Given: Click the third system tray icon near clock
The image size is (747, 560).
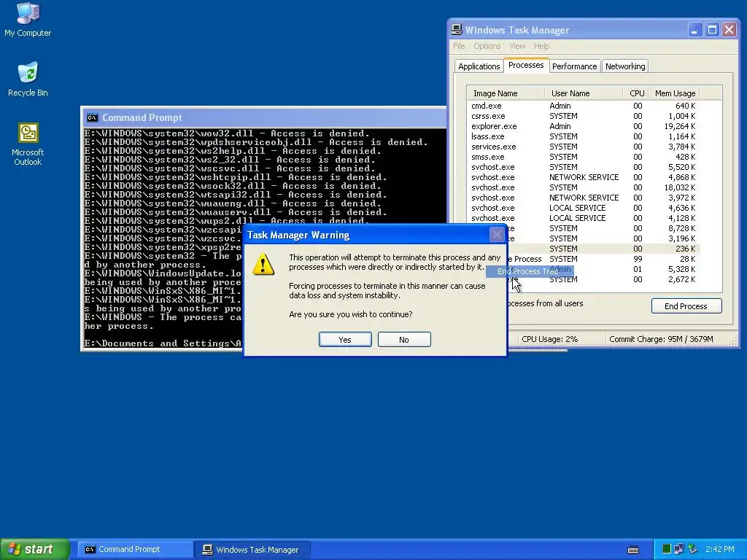Looking at the screenshot, I should pos(692,549).
